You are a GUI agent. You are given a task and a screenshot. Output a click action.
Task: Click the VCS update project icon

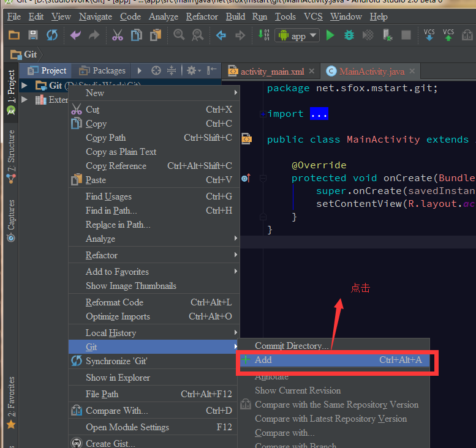(429, 35)
